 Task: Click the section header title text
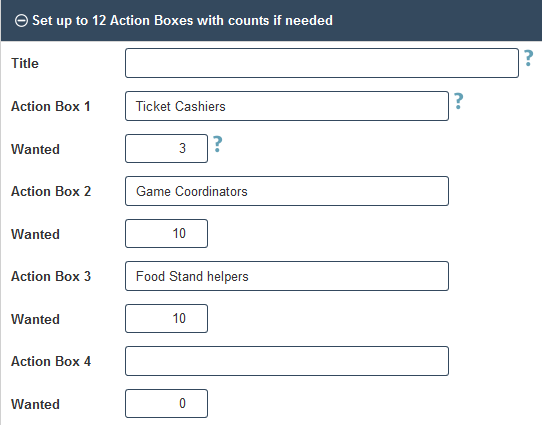pos(182,21)
